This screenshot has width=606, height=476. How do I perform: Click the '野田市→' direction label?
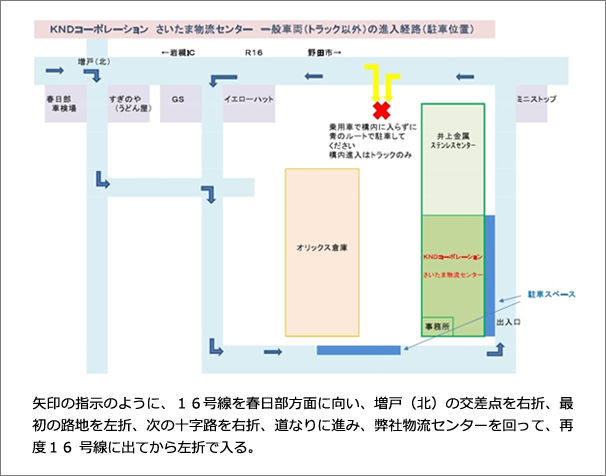point(324,53)
